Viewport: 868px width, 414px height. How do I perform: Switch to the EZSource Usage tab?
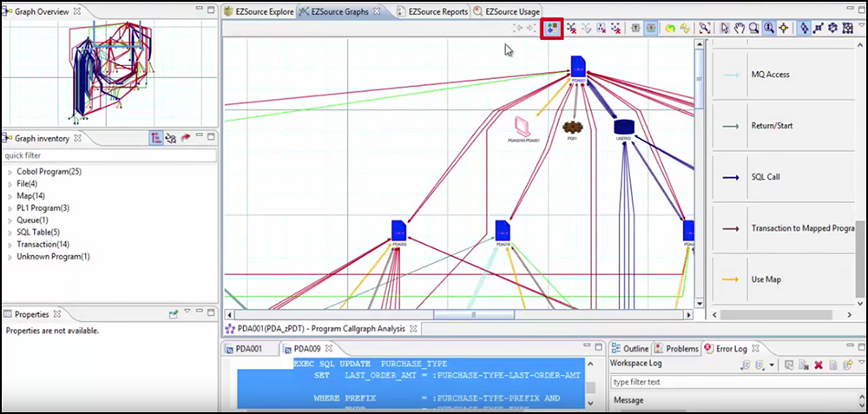click(507, 11)
